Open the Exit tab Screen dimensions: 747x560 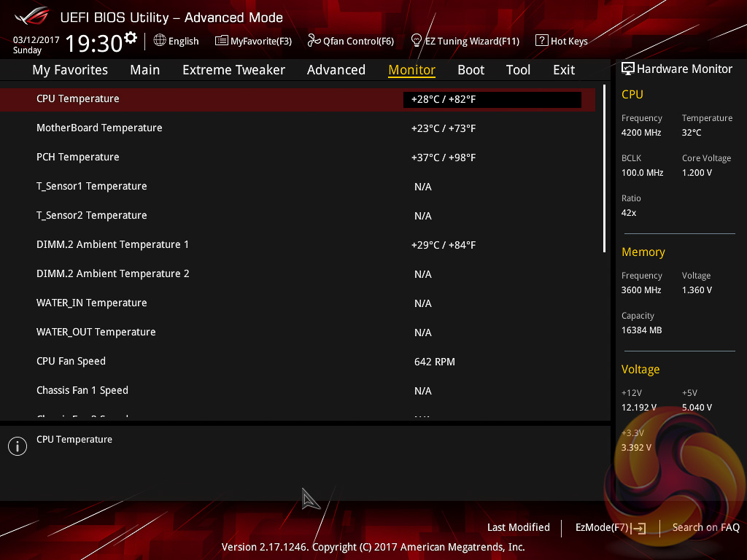tap(564, 70)
